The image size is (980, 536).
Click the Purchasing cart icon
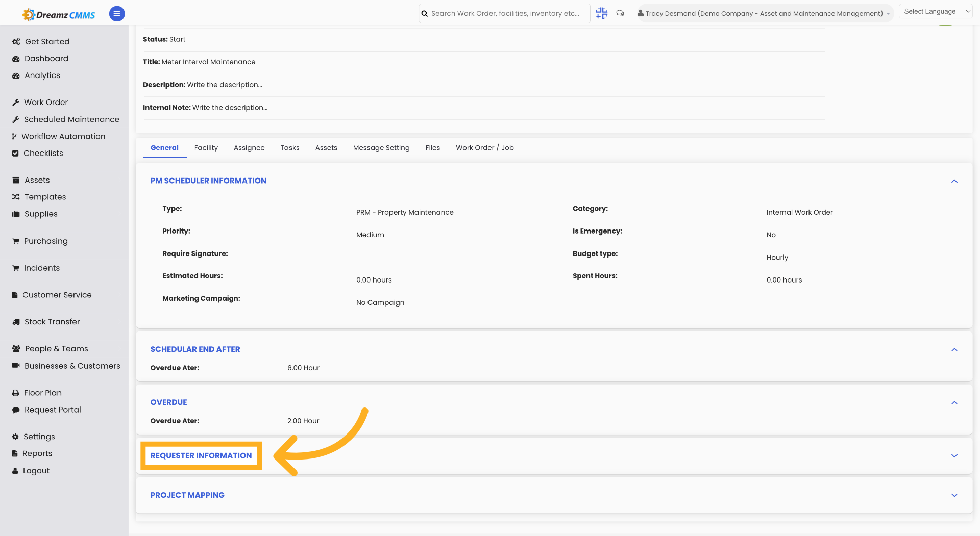coord(16,241)
